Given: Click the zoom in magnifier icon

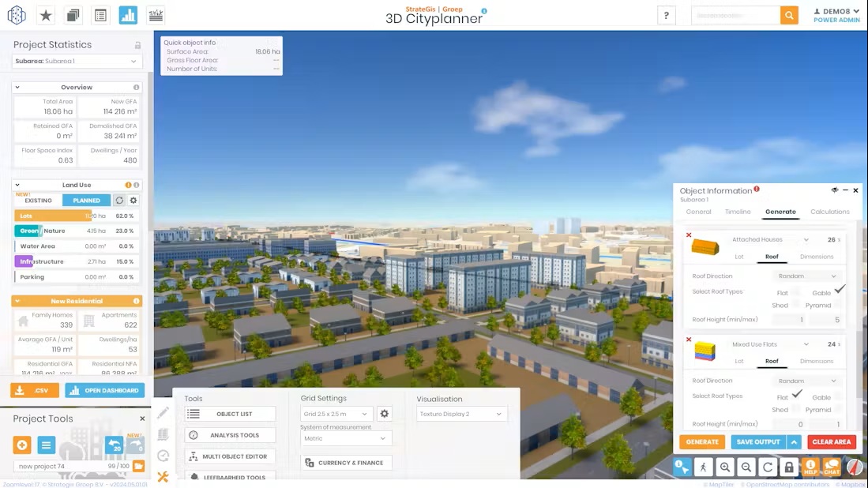Looking at the screenshot, I should pyautogui.click(x=724, y=467).
